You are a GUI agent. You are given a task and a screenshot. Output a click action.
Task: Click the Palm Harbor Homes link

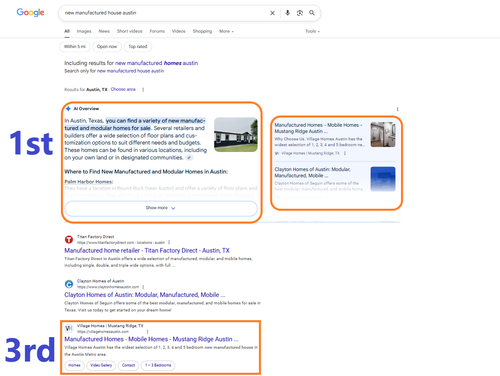pyautogui.click(x=89, y=182)
